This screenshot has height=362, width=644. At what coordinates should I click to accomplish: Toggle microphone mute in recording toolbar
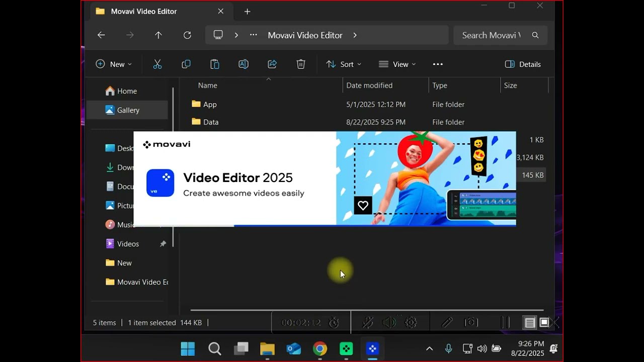pyautogui.click(x=368, y=322)
